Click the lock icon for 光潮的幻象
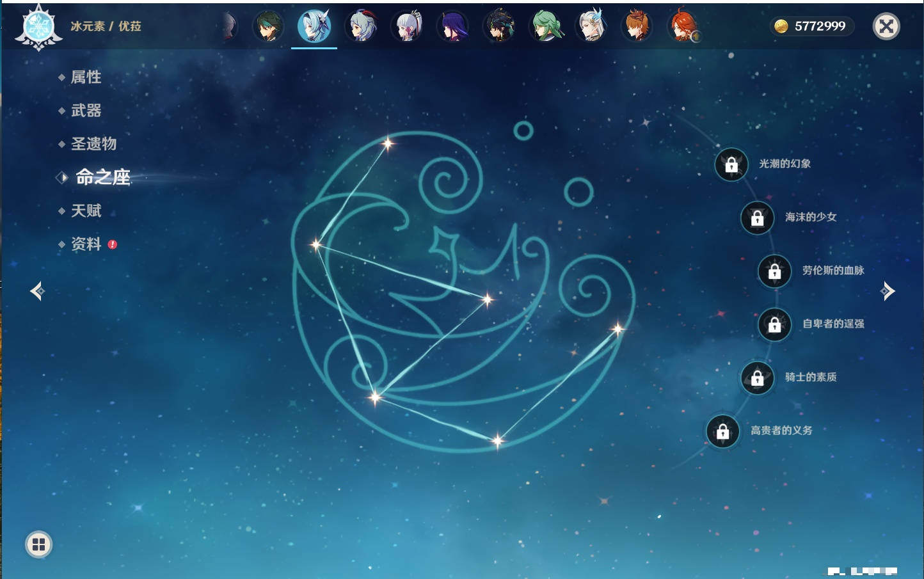This screenshot has height=579, width=924. (731, 164)
